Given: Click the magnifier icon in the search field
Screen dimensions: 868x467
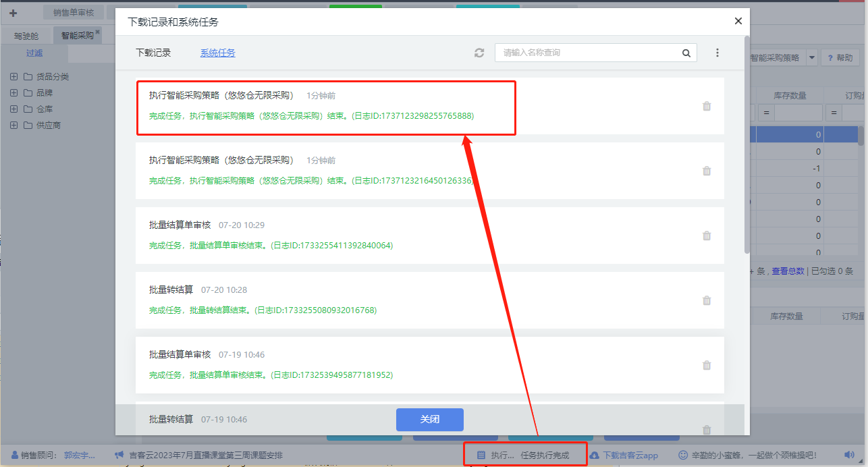Looking at the screenshot, I should coord(686,53).
